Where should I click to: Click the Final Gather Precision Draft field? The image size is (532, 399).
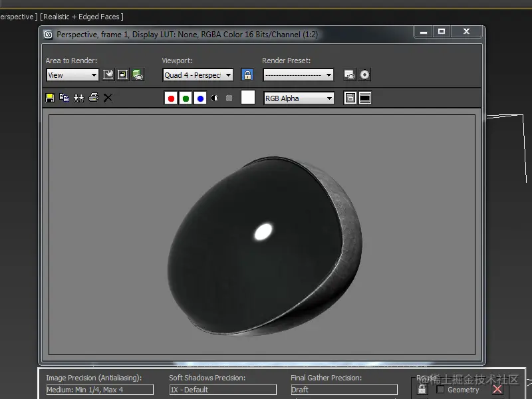[344, 390]
